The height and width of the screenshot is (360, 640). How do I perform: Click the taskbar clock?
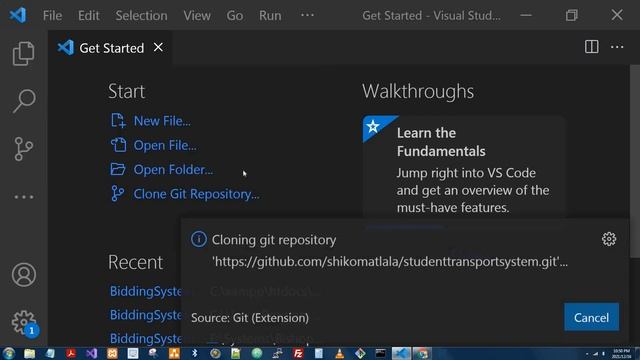[622, 353]
